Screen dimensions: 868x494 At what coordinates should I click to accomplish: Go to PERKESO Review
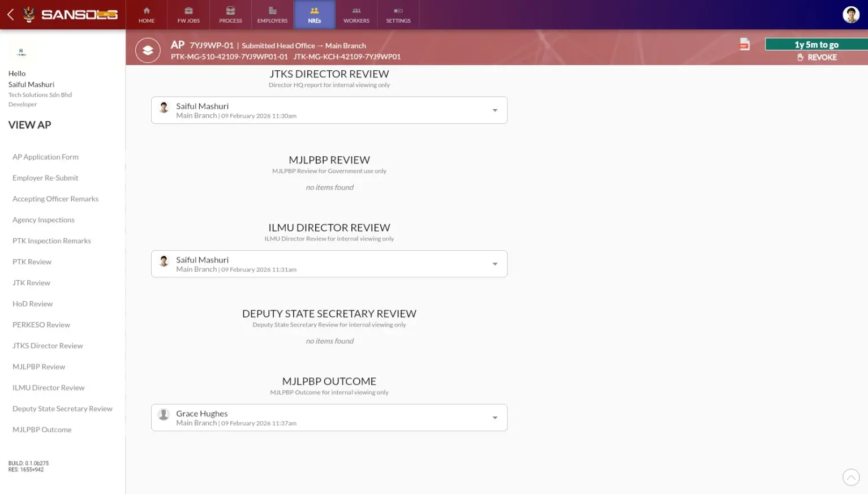pyautogui.click(x=41, y=324)
